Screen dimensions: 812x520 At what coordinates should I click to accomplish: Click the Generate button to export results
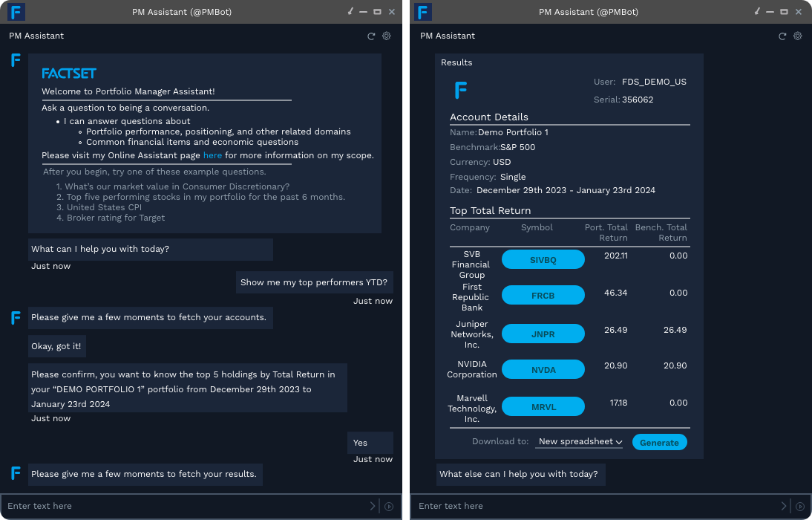[x=659, y=441]
